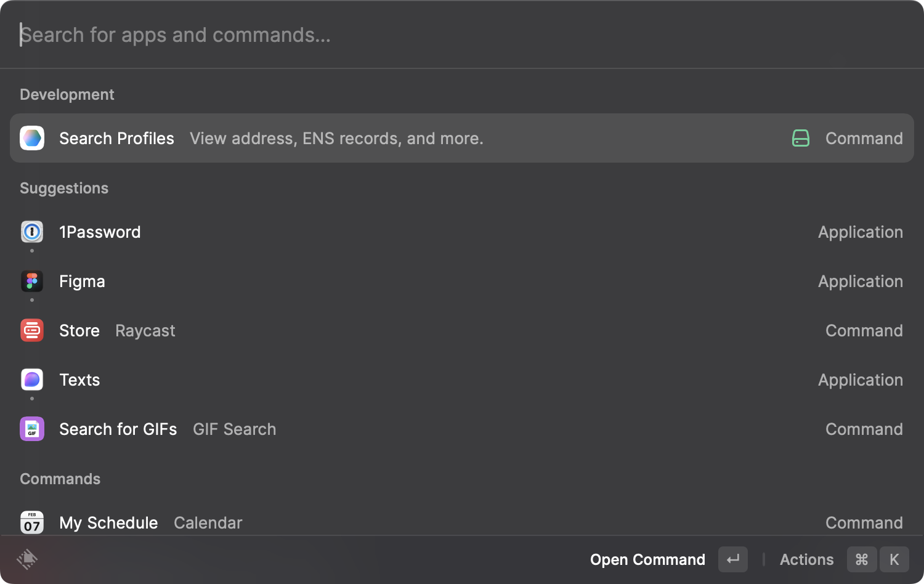Click the purple GIF Search icon
Screen dimensions: 924x584
point(32,429)
